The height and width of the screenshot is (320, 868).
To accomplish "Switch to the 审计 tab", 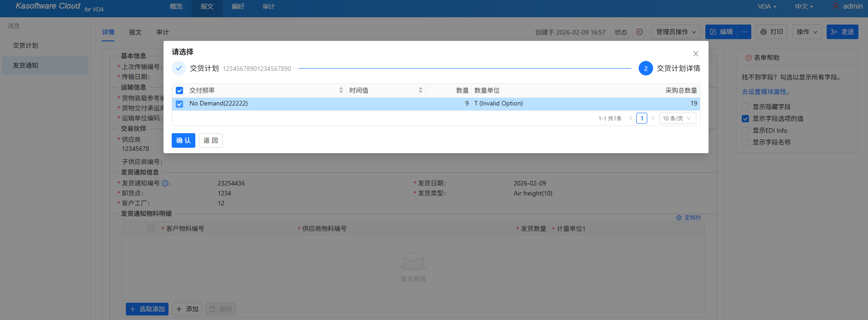I will coord(163,32).
